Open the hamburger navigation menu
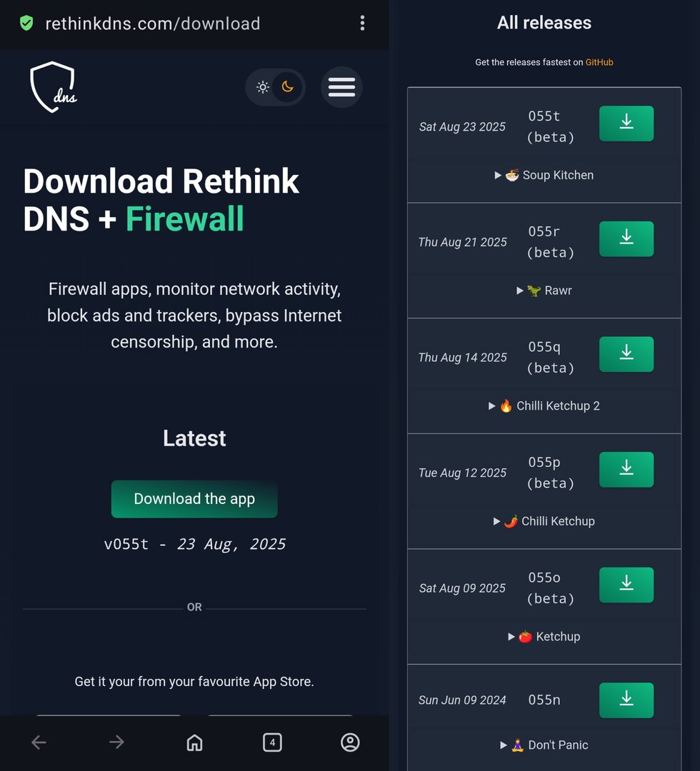Viewport: 700px width, 771px height. [341, 87]
